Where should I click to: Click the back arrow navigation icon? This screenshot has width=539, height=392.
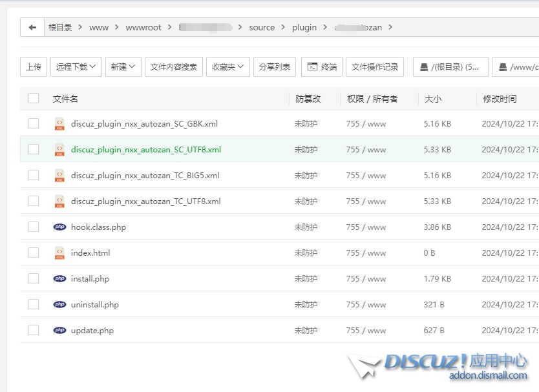32,27
